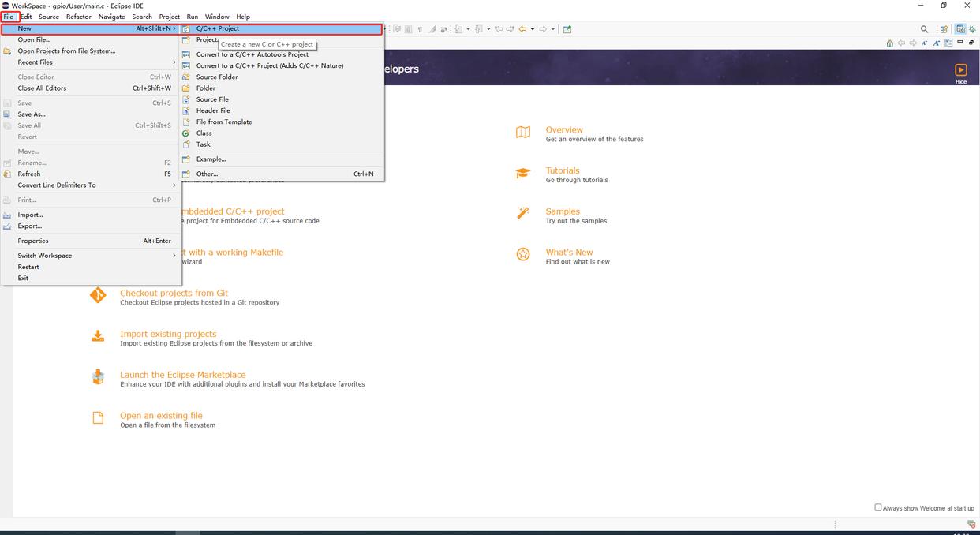The width and height of the screenshot is (980, 535).
Task: Choose Other... from the New submenu
Action: click(282, 174)
